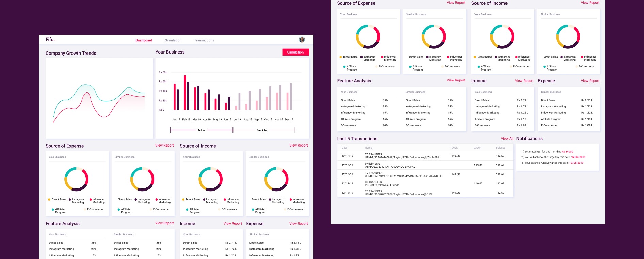
Task: Click the 12/04/2019 target date link
Action: 578,157
